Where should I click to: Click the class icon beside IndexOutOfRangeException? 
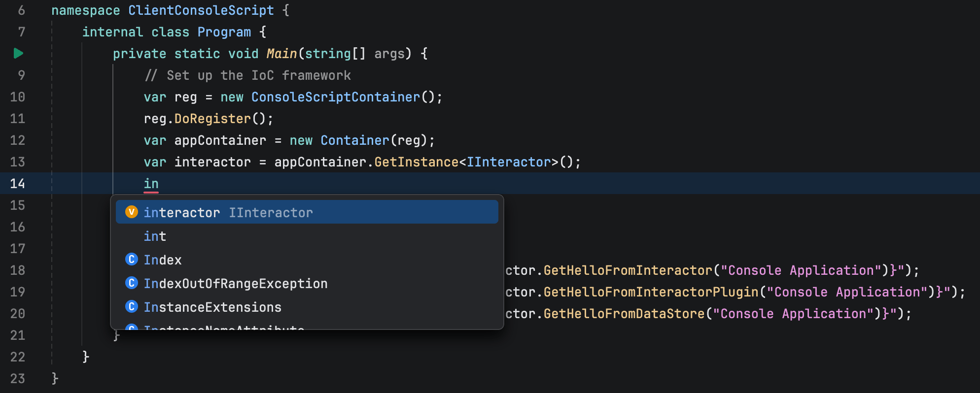(x=132, y=283)
